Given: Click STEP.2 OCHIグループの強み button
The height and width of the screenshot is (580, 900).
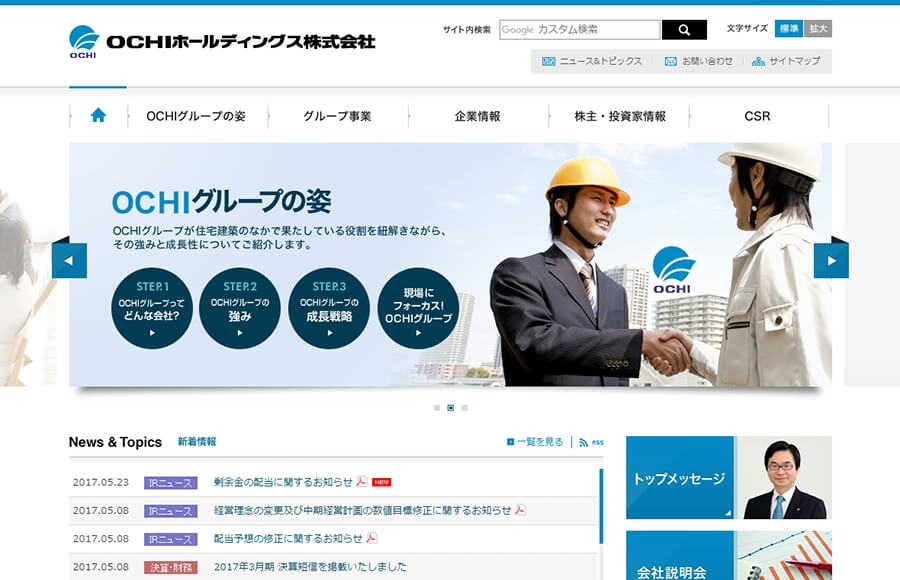Looking at the screenshot, I should [240, 308].
